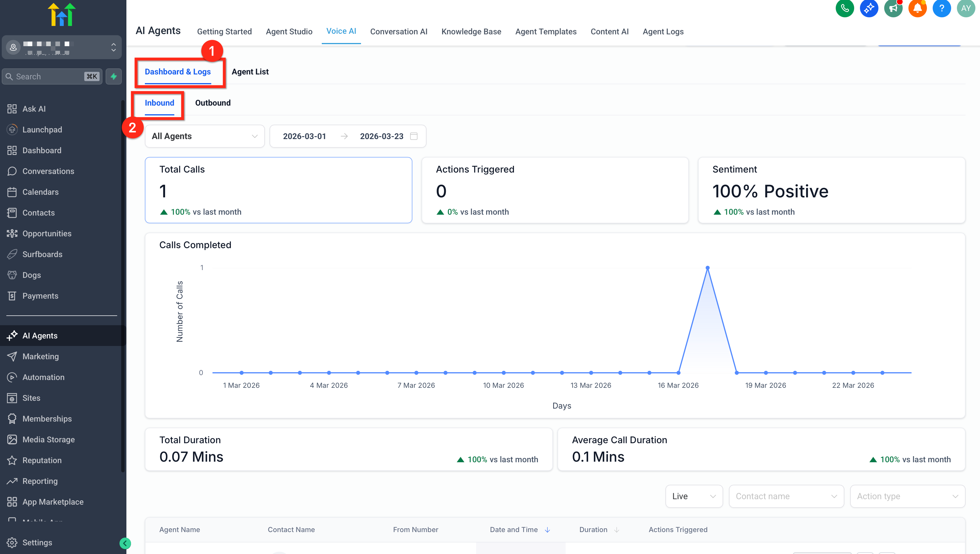
Task: Click the help question mark icon
Action: point(942,8)
